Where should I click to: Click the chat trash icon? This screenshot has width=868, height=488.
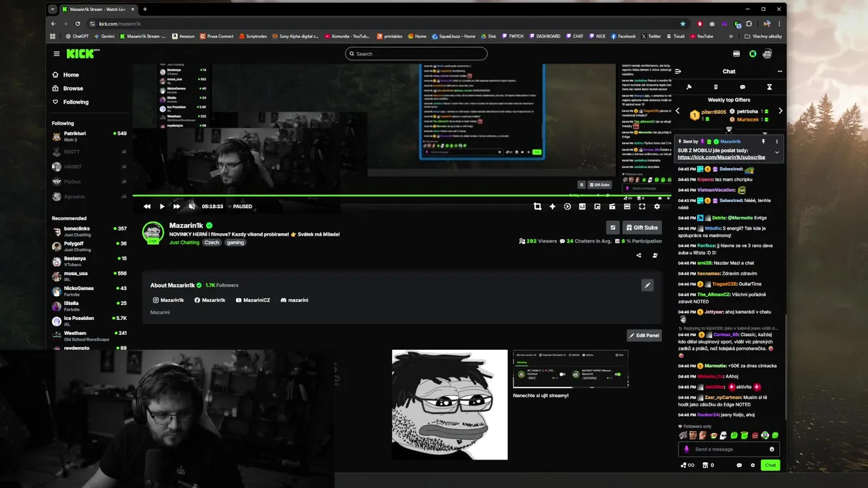point(715,87)
